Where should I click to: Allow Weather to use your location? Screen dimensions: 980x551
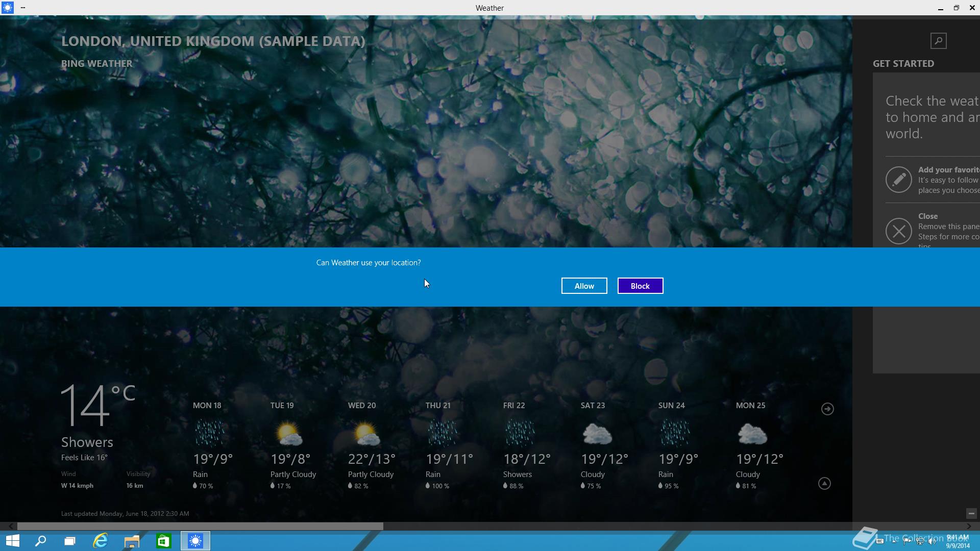[584, 286]
